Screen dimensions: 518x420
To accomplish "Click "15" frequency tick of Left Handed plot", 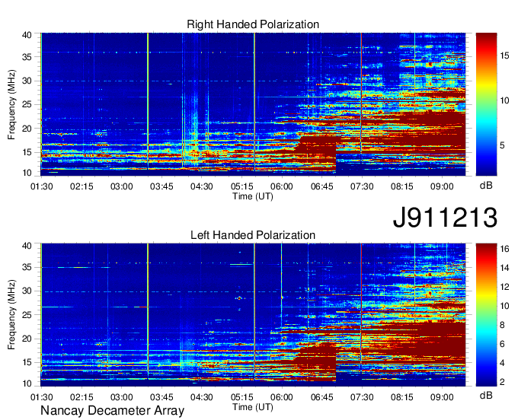I will tap(27, 362).
